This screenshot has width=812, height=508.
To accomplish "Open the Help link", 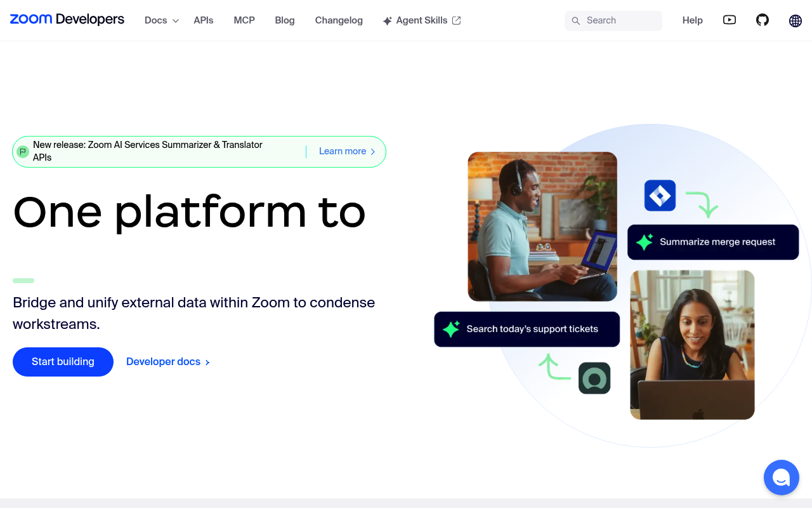I will [x=693, y=20].
